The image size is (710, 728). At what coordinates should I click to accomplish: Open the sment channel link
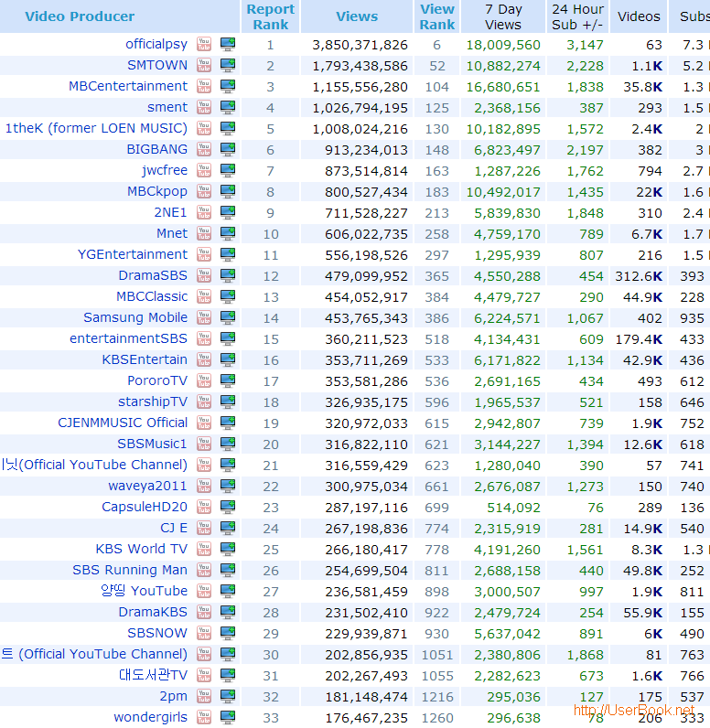[167, 107]
